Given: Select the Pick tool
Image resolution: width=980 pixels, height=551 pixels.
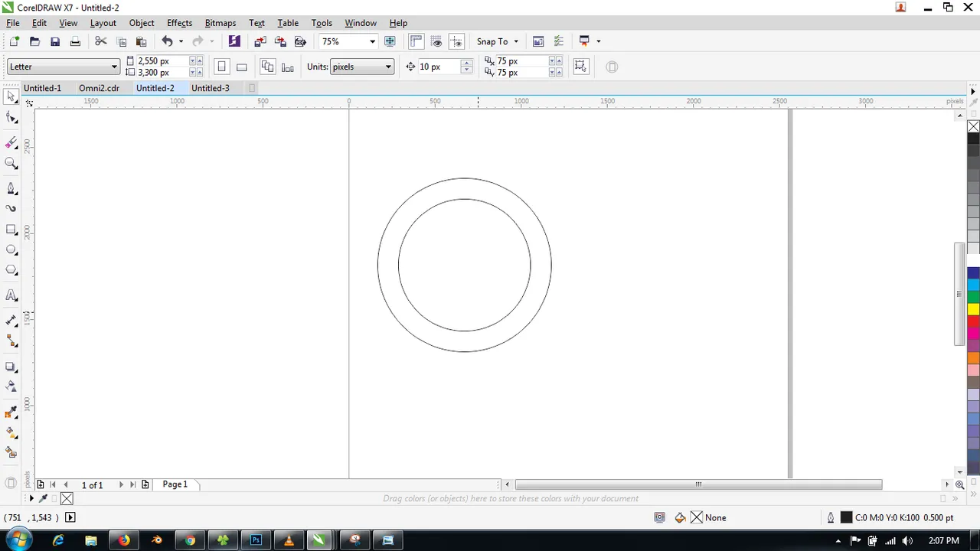Looking at the screenshot, I should pyautogui.click(x=11, y=97).
